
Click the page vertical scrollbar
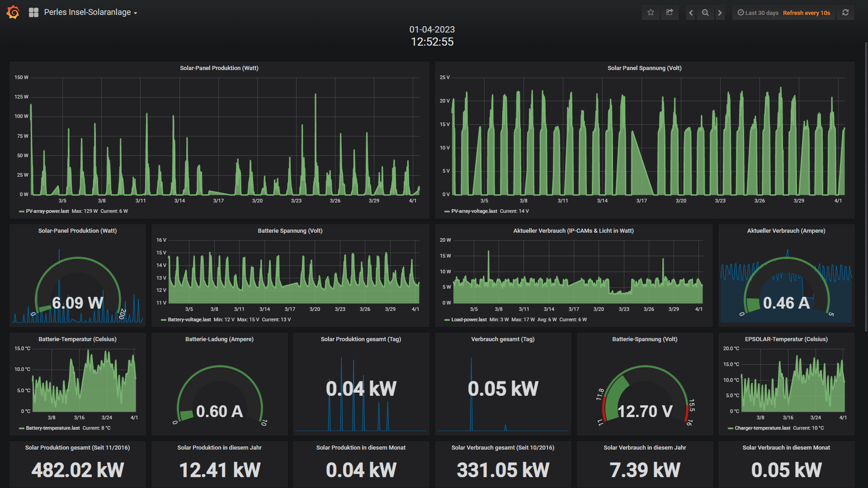tap(866, 181)
